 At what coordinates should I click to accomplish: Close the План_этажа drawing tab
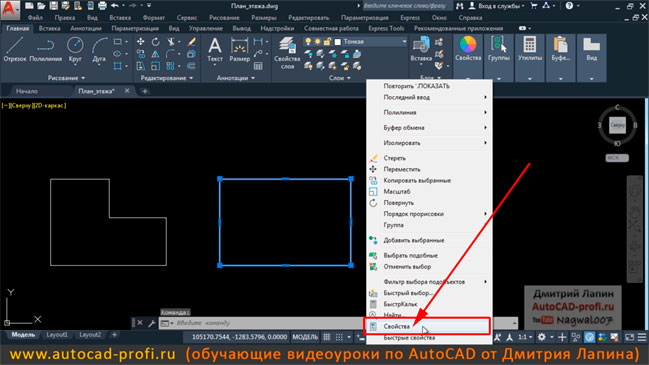click(127, 91)
